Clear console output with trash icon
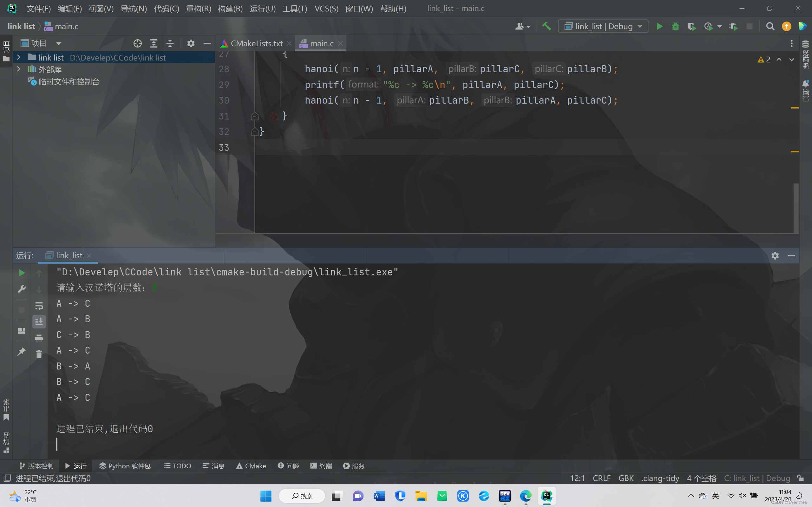812x507 pixels. (x=39, y=354)
